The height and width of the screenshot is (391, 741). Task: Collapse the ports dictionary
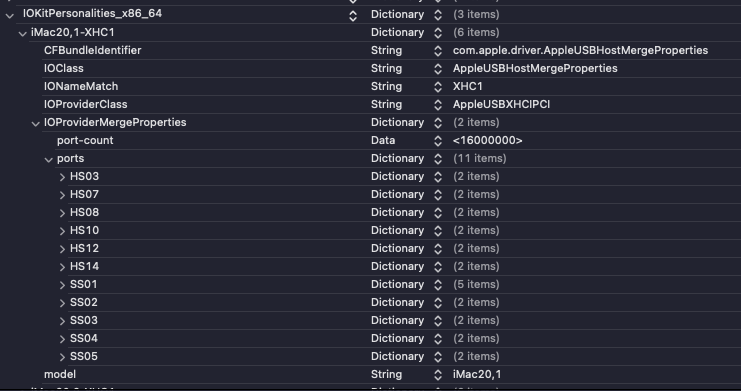[48, 160]
